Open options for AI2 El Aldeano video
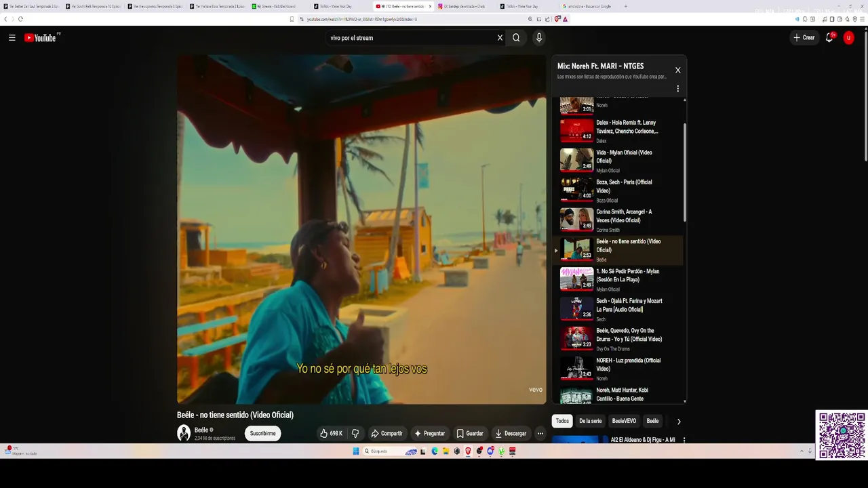 [x=684, y=440]
